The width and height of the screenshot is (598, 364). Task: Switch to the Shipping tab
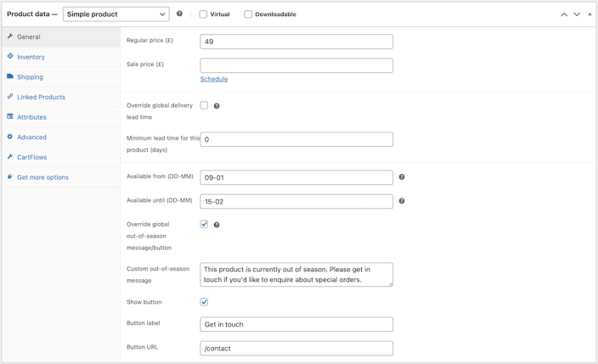[x=30, y=77]
